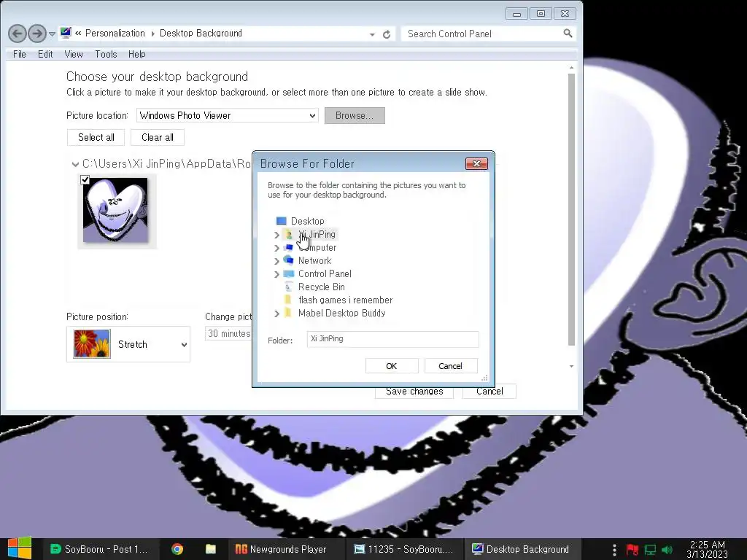Click the red Action Center flag icon
Viewport: 747px width, 560px height.
point(632,550)
